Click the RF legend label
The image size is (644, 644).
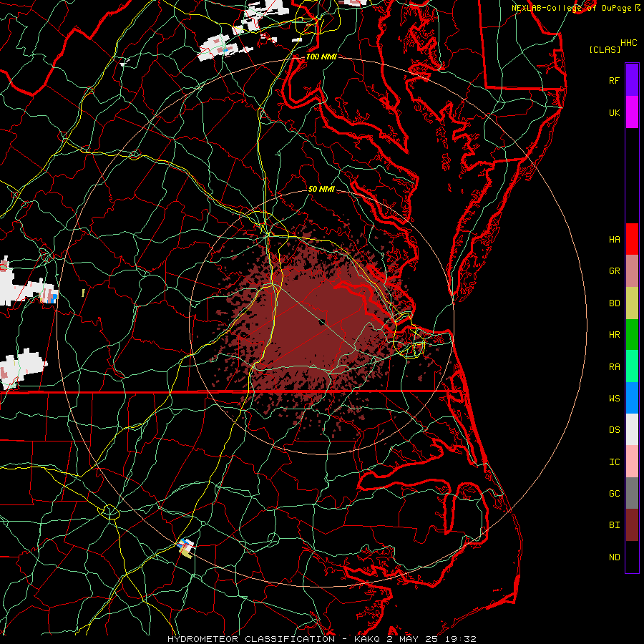[614, 80]
